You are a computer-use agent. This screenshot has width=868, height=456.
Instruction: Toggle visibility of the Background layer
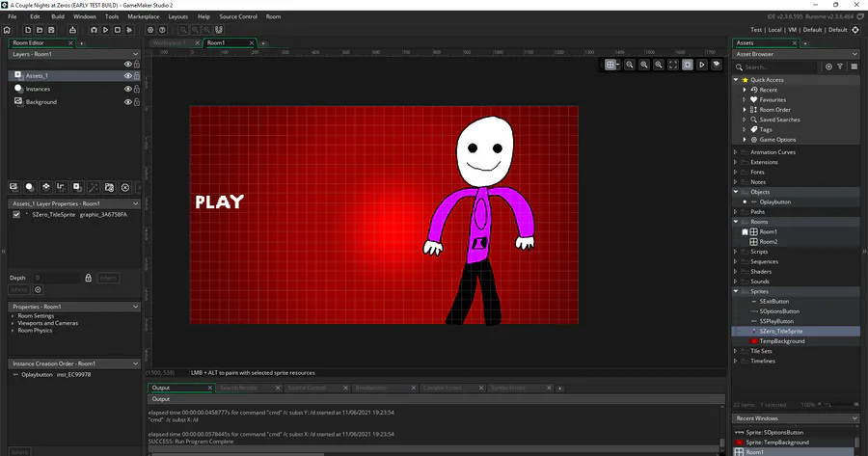tap(127, 101)
